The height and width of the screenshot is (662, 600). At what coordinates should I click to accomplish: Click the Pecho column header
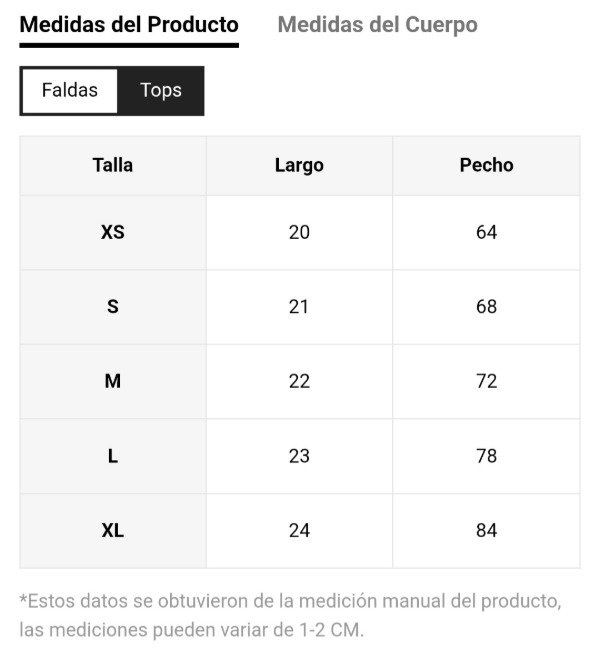pos(486,166)
